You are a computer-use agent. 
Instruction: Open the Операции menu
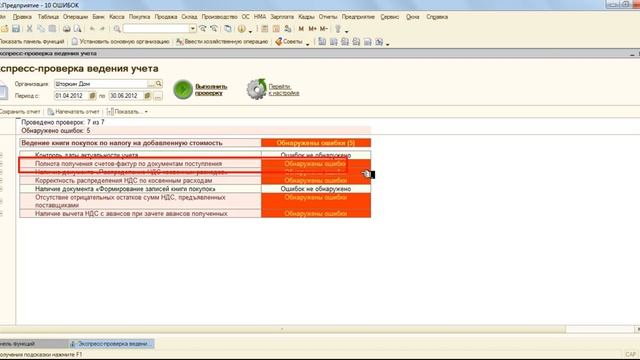tap(76, 17)
